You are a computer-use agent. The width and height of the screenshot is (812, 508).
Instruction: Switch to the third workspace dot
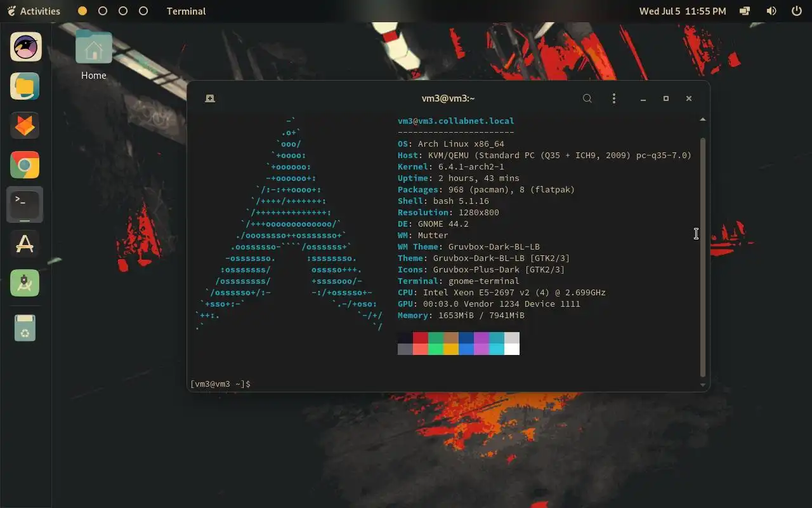pyautogui.click(x=123, y=11)
